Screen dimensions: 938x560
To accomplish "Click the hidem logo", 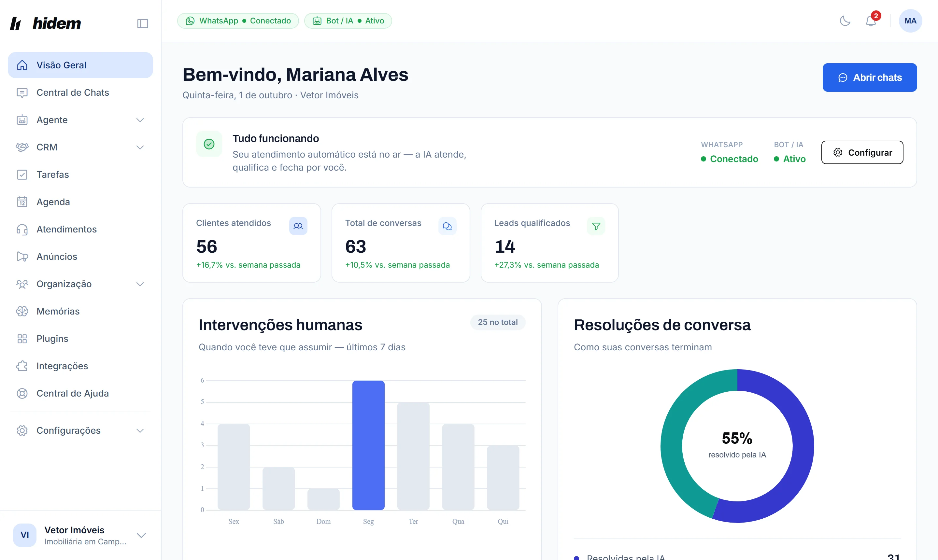I will [x=45, y=23].
